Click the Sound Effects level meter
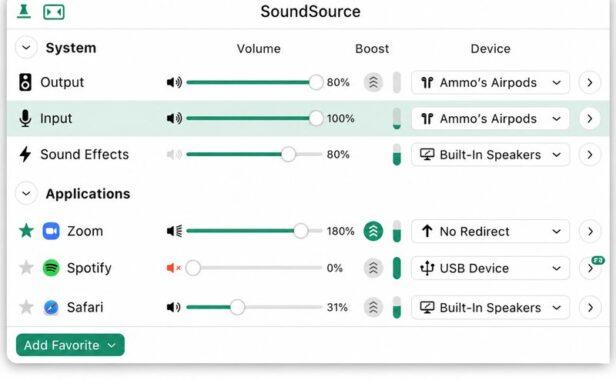Image resolution: width=616 pixels, height=380 pixels. tap(397, 154)
